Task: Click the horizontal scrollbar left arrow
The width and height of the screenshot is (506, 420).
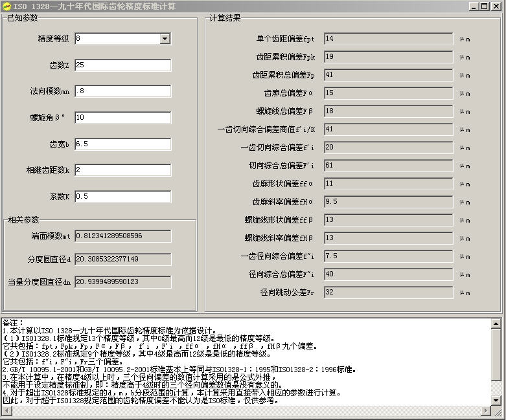Action: [6, 411]
